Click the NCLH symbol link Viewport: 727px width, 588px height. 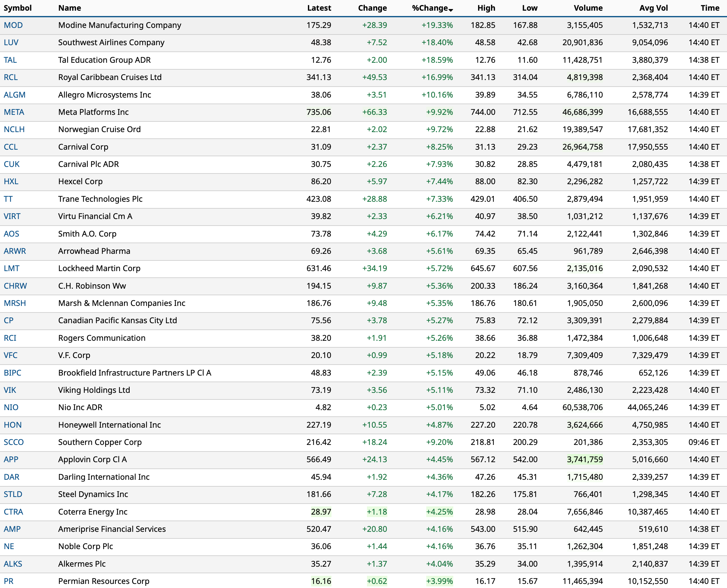14,129
